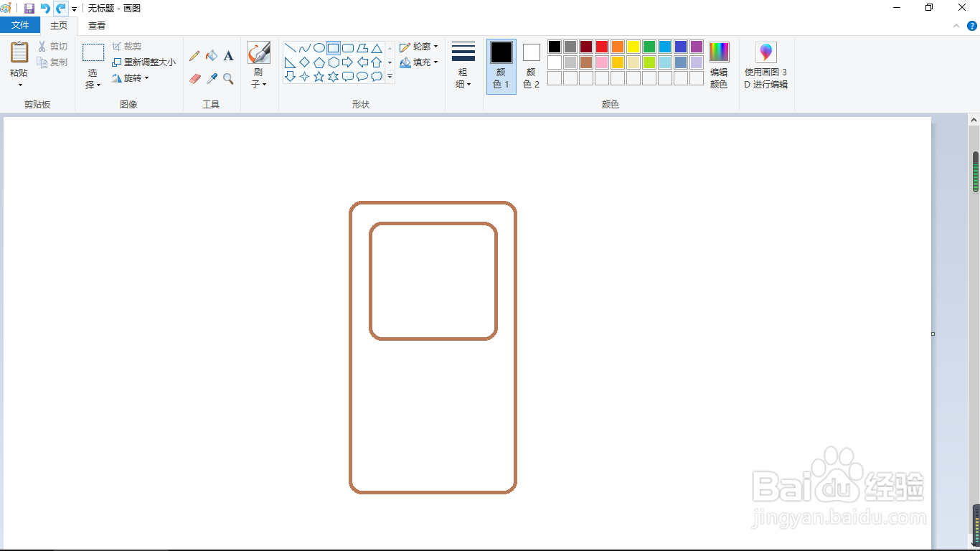Screen dimensions: 980x551
Task: Click the 粘贴 (Paste) clipboard button
Action: [19, 60]
